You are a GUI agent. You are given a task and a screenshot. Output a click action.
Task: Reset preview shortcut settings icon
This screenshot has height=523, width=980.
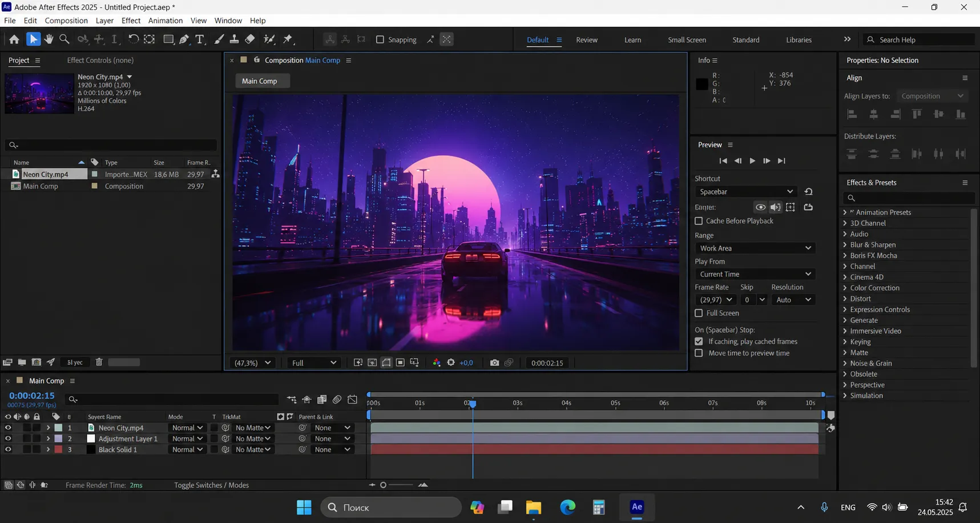(808, 192)
